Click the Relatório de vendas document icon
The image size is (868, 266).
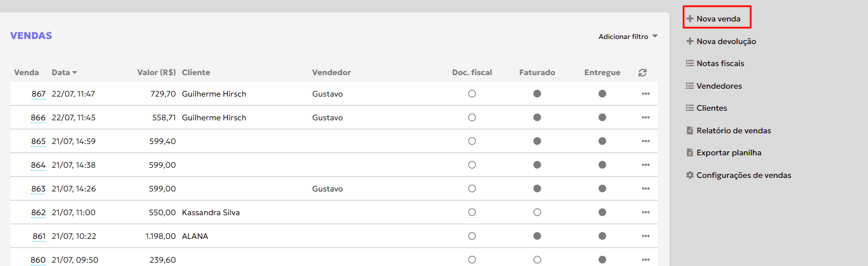pos(689,130)
